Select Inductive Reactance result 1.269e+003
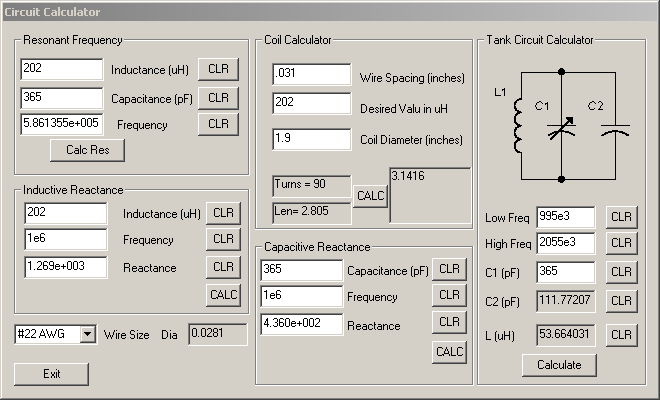This screenshot has width=660, height=400. [x=66, y=267]
